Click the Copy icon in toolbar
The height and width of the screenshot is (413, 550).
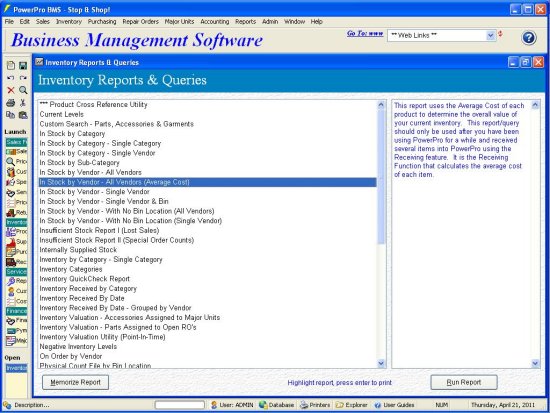coord(11,115)
